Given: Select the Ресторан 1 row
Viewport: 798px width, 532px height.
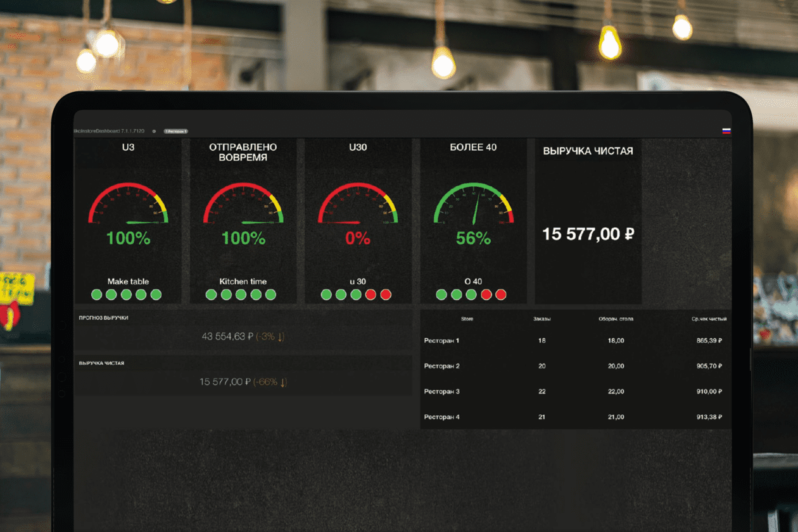Looking at the screenshot, I should pos(576,341).
